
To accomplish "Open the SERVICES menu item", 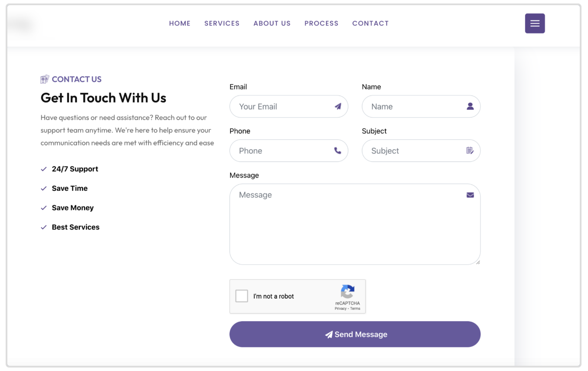I will (x=222, y=23).
